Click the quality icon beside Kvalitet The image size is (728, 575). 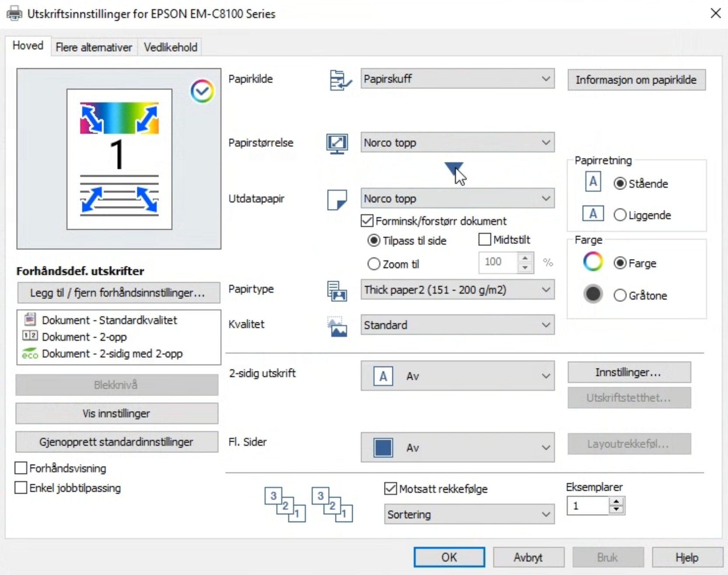(x=337, y=326)
